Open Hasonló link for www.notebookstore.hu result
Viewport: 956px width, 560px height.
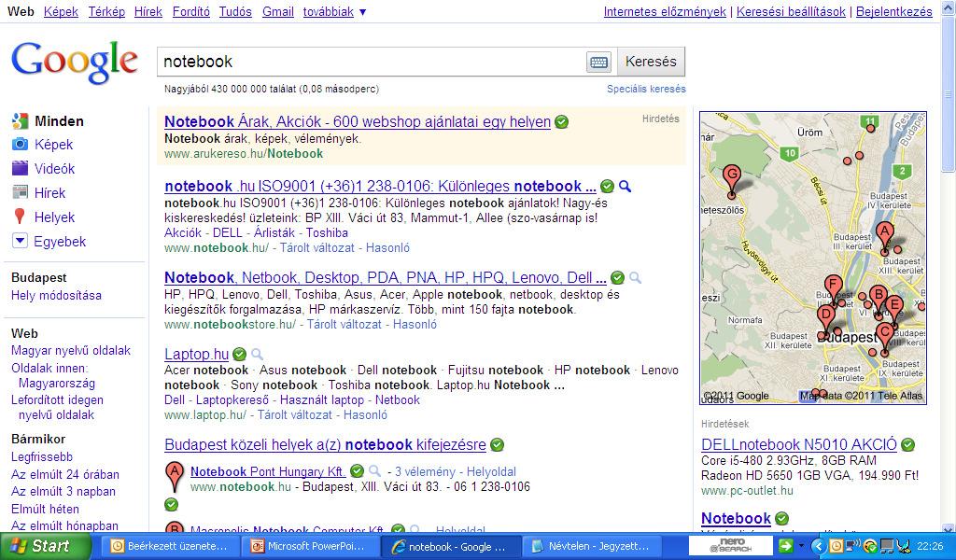tap(415, 324)
